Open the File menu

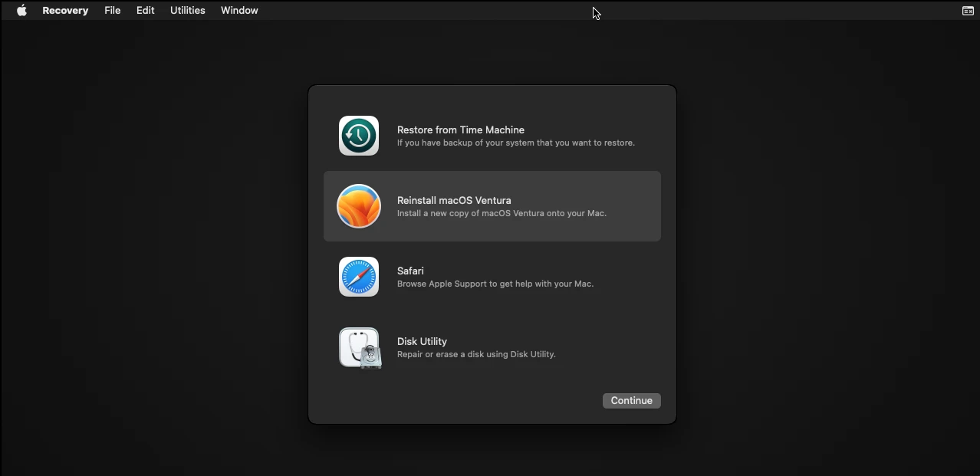(x=113, y=11)
